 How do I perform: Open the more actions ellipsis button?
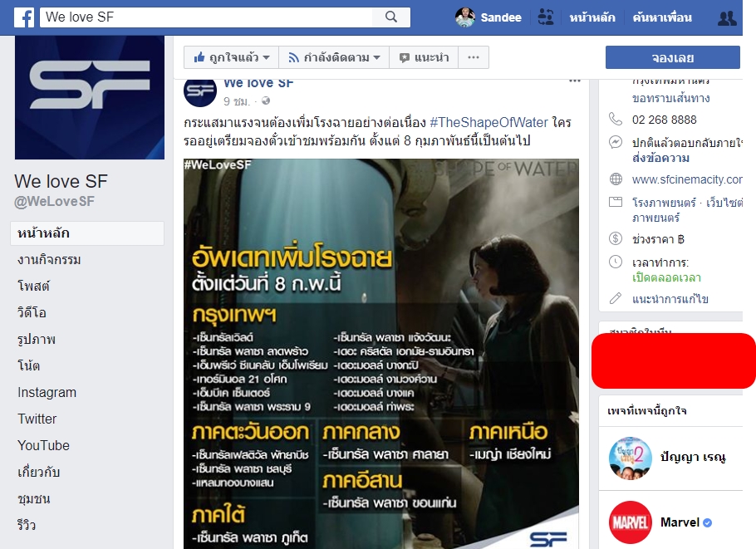pos(474,57)
